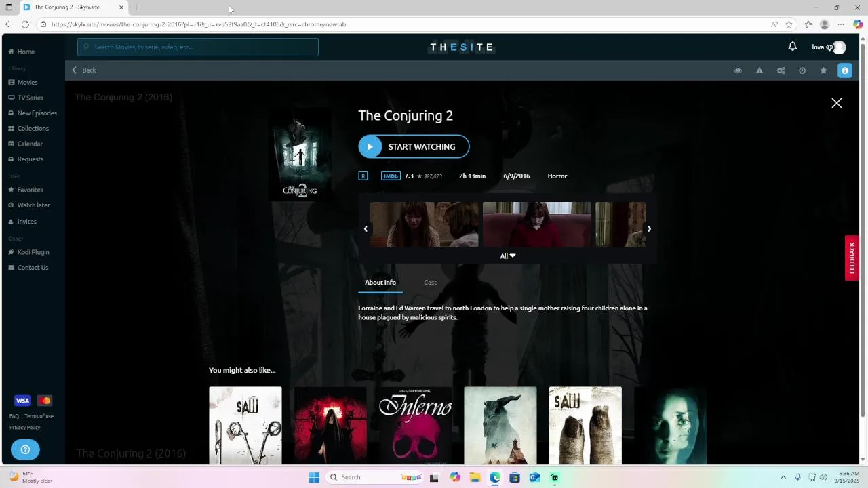Close the movie info overlay with X

click(x=837, y=103)
